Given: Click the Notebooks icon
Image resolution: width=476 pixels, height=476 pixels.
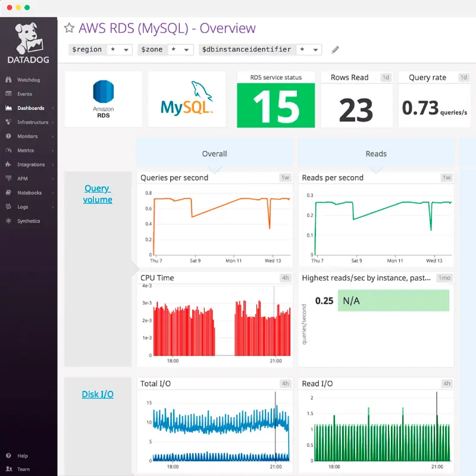Looking at the screenshot, I should [x=8, y=192].
